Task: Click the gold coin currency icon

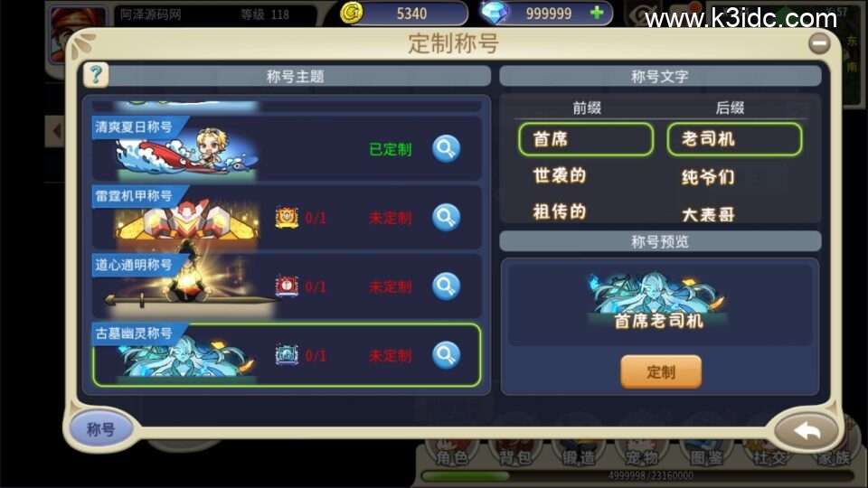Action: pyautogui.click(x=352, y=13)
